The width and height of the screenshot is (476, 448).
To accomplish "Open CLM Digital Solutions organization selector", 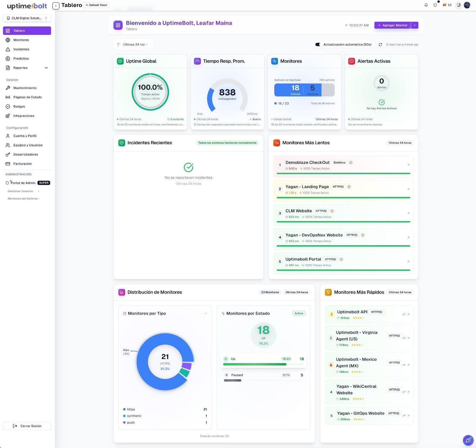I will [x=27, y=18].
